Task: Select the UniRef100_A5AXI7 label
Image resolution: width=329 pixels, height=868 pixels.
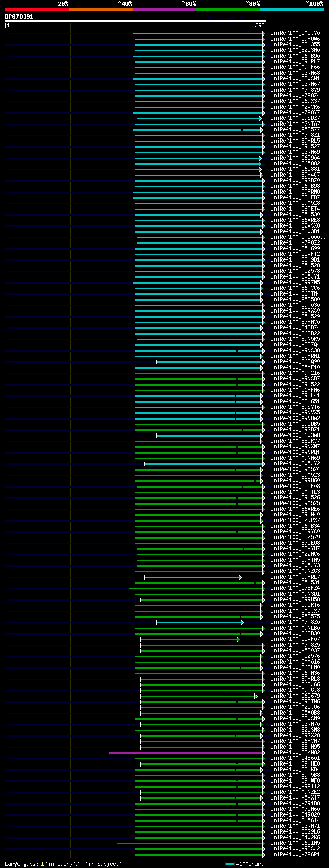Action: point(295,798)
